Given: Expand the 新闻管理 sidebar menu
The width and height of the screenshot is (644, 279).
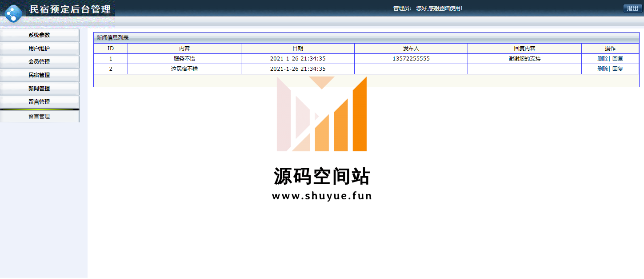Looking at the screenshot, I should (x=40, y=89).
